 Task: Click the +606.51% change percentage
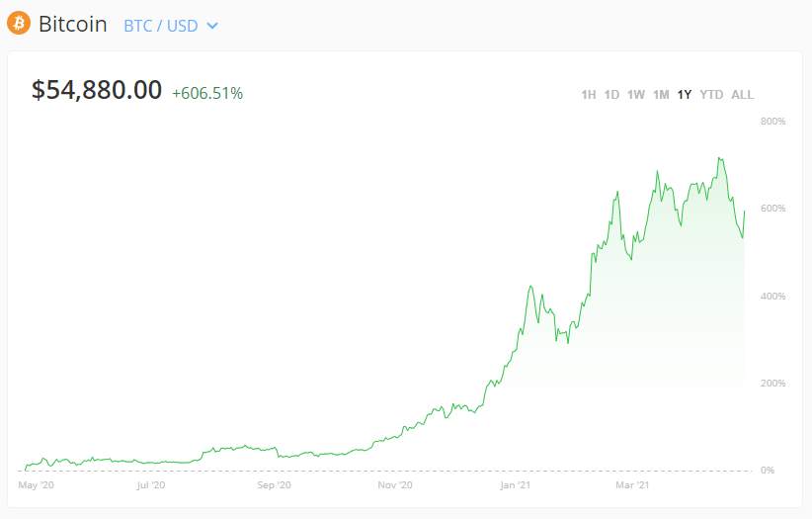[x=207, y=93]
